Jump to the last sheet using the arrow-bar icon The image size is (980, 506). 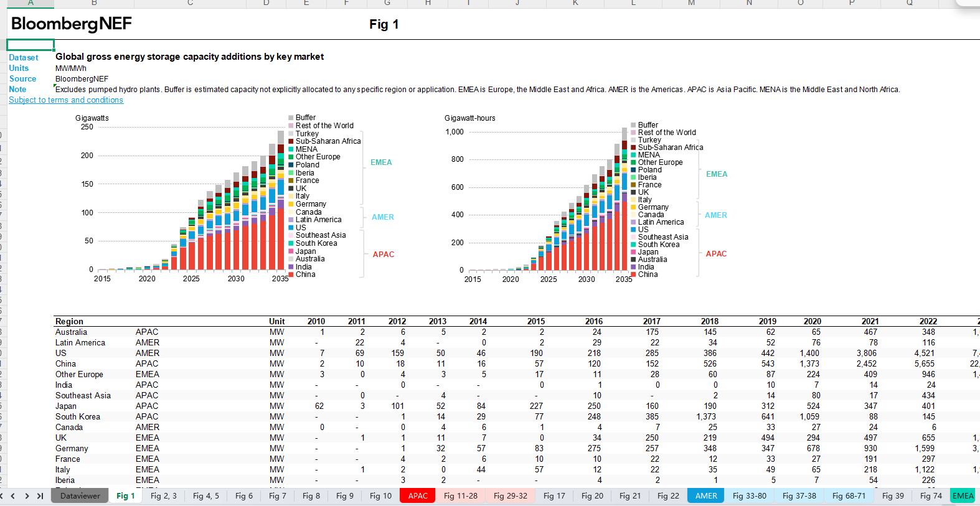pos(40,496)
